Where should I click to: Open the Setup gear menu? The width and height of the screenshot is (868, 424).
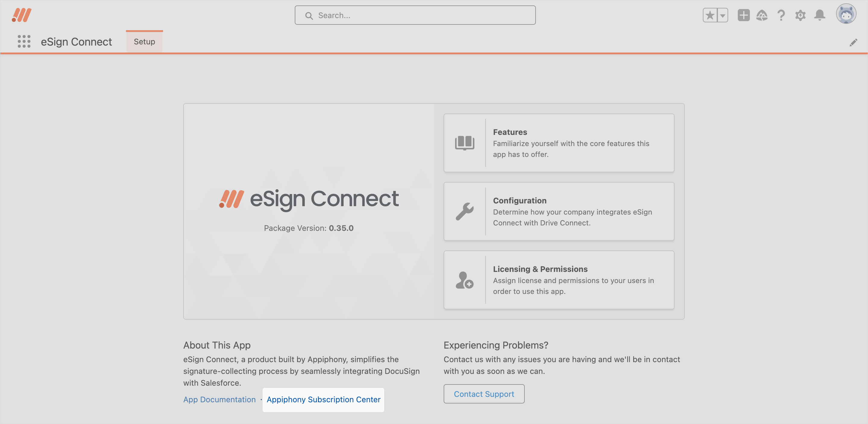tap(800, 15)
